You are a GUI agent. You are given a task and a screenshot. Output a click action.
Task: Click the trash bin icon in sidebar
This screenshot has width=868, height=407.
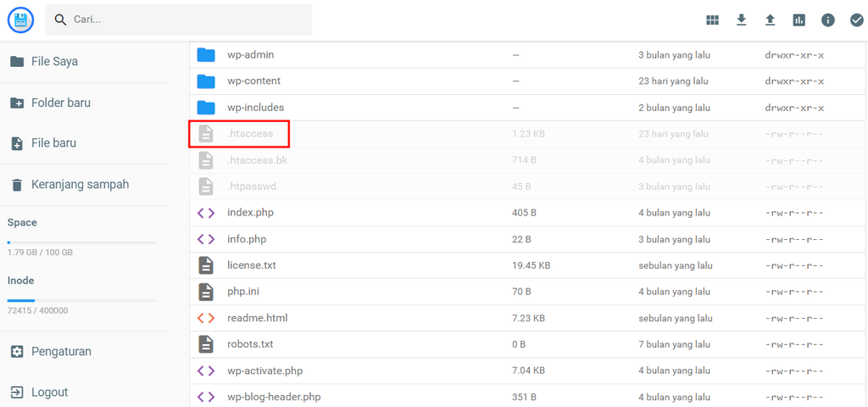17,184
